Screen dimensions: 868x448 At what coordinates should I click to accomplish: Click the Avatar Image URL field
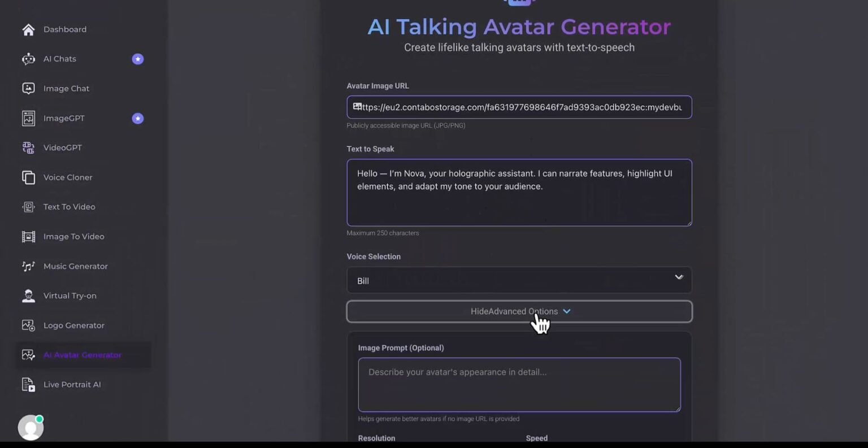519,107
